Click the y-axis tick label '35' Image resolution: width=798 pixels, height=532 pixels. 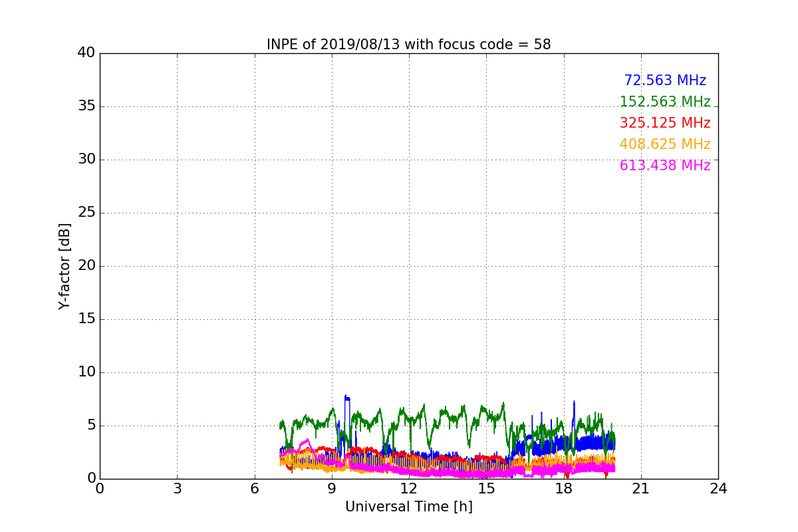click(86, 106)
